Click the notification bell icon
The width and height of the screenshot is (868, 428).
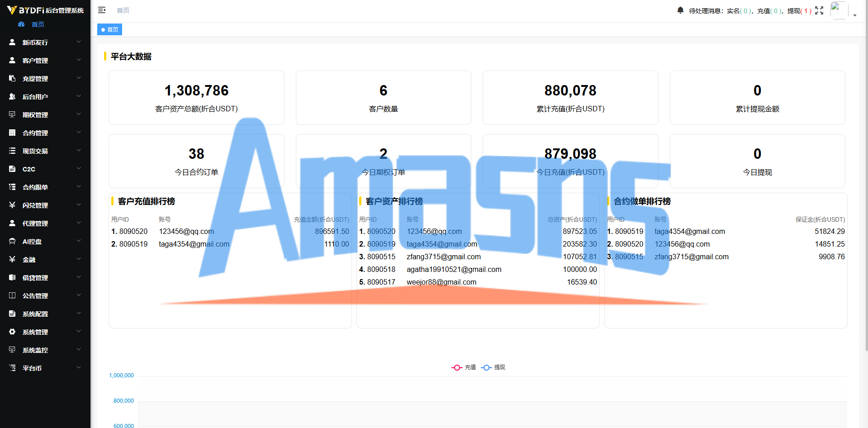tap(680, 10)
